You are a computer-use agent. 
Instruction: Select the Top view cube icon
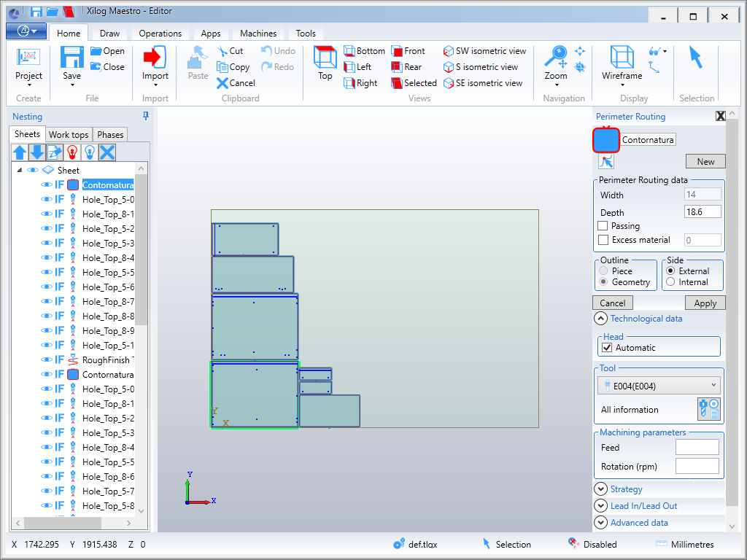coord(325,57)
